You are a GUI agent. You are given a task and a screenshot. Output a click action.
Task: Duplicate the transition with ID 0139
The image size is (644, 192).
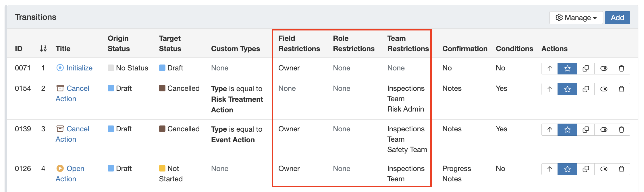pos(585,130)
